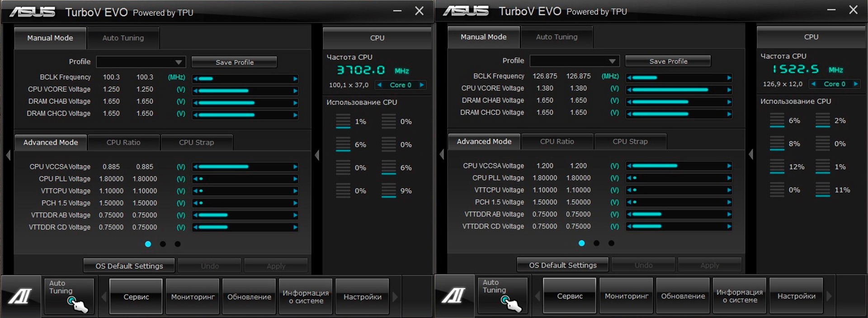Screen dimensions: 868x318
Task: Click CPU VCORE Voltage slider in right window
Action: point(679,90)
